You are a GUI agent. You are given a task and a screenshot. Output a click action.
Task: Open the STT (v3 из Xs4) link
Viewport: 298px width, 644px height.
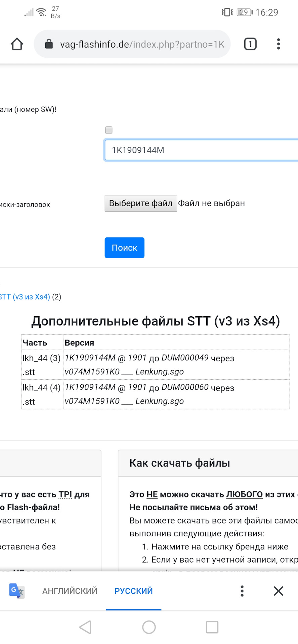click(25, 297)
